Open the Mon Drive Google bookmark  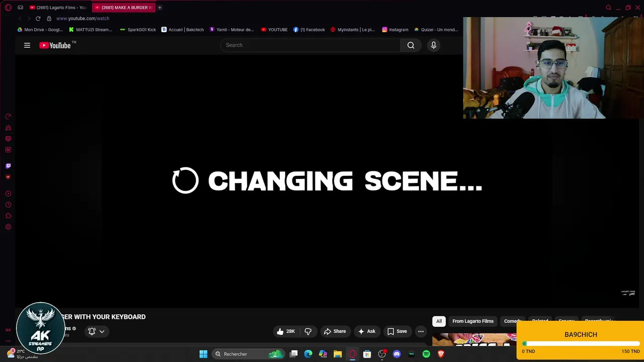click(x=40, y=30)
